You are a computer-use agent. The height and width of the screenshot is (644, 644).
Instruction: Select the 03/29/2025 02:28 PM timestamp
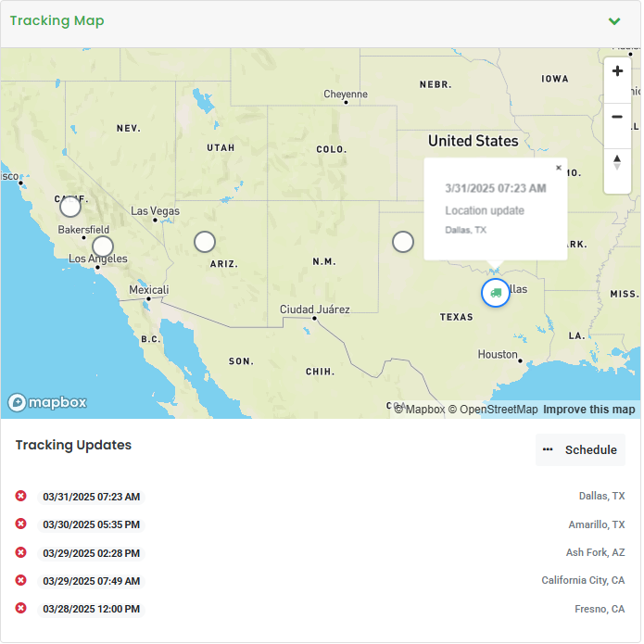pyautogui.click(x=91, y=553)
